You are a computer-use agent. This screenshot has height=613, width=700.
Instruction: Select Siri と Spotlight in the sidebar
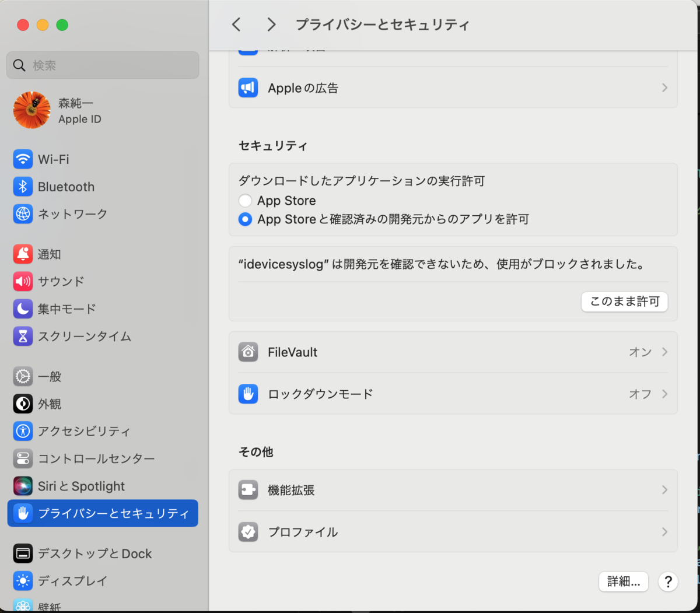[x=103, y=486]
